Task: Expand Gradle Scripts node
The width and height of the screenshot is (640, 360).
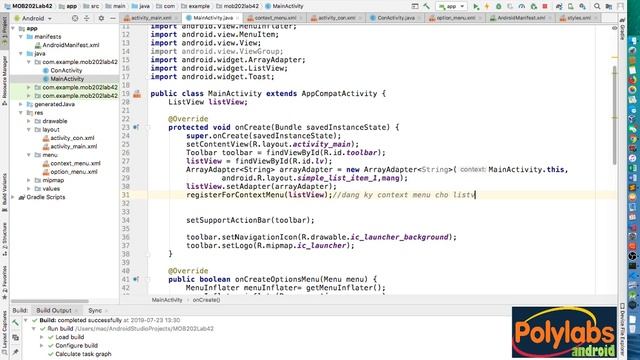Action: 13,197
